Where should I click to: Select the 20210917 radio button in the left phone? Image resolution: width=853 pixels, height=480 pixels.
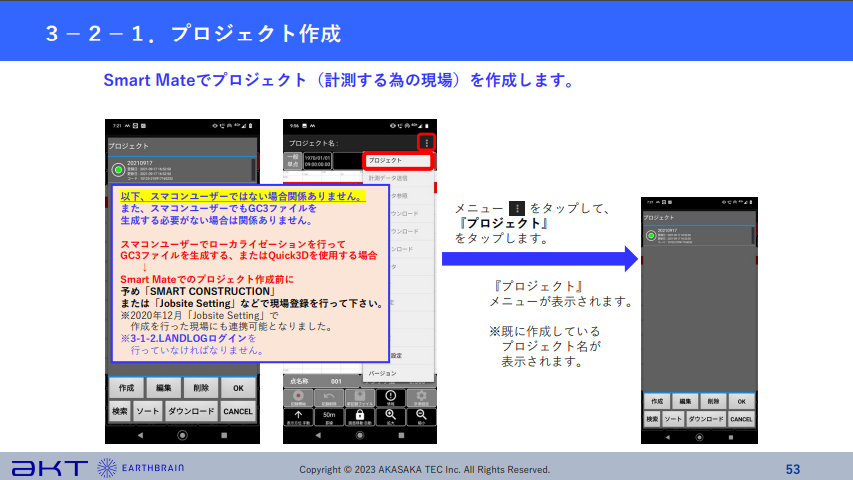pyautogui.click(x=118, y=170)
